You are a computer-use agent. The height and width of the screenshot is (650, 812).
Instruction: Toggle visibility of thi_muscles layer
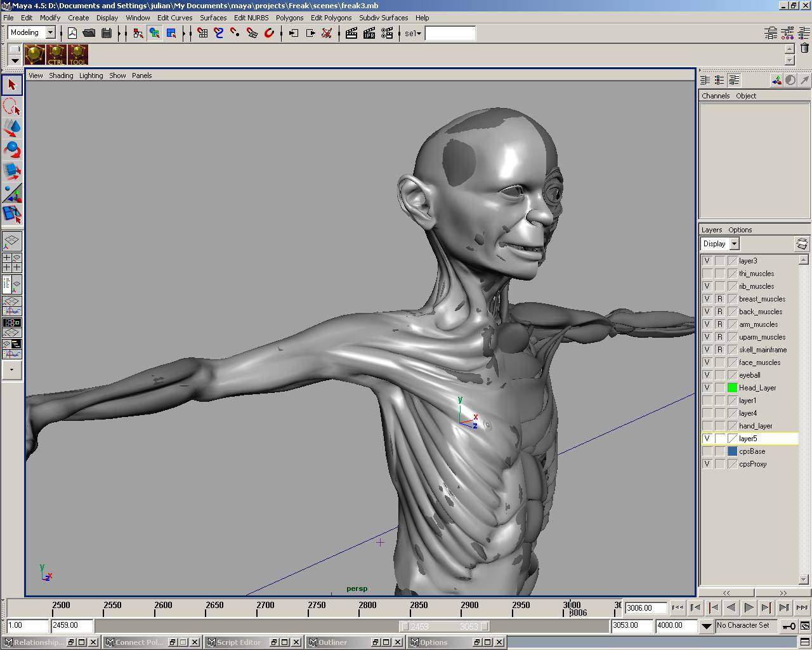pos(707,274)
